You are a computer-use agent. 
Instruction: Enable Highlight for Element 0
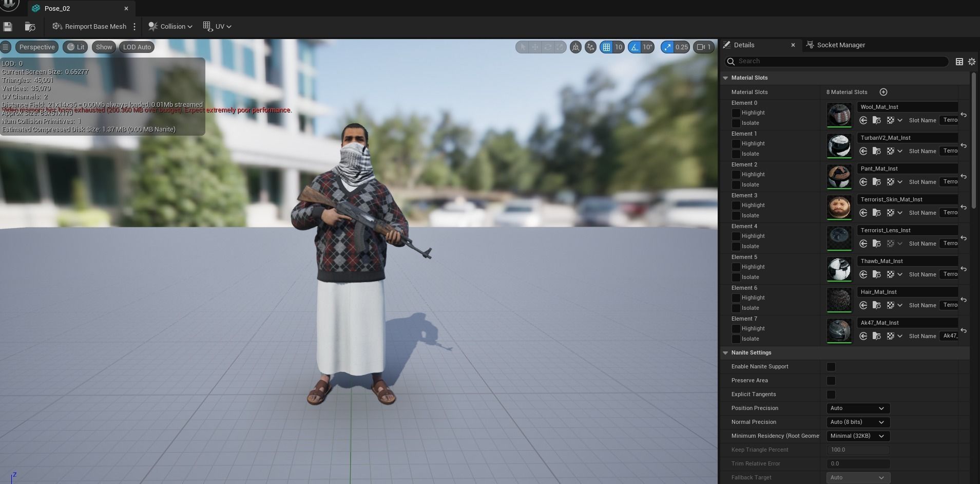point(736,113)
